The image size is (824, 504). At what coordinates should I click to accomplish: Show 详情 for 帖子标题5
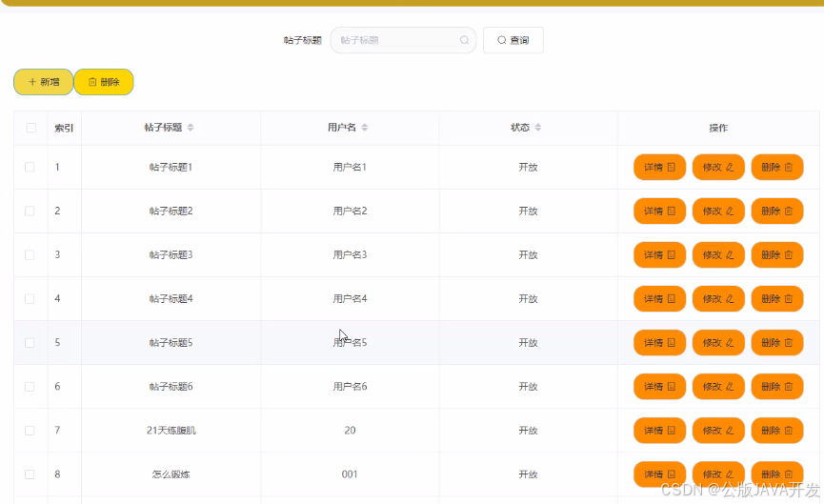pyautogui.click(x=659, y=343)
